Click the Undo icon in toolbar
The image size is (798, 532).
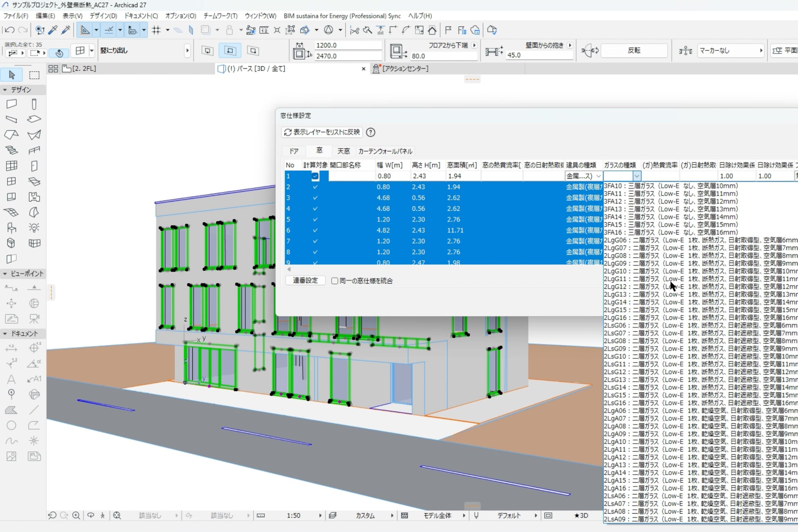pyautogui.click(x=10, y=30)
